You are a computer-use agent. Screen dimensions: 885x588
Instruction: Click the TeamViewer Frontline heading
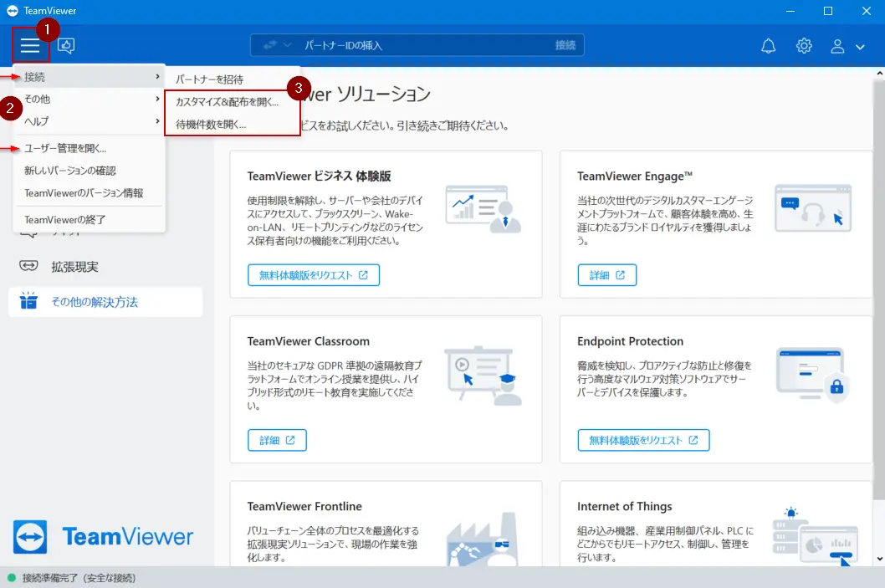click(x=304, y=507)
